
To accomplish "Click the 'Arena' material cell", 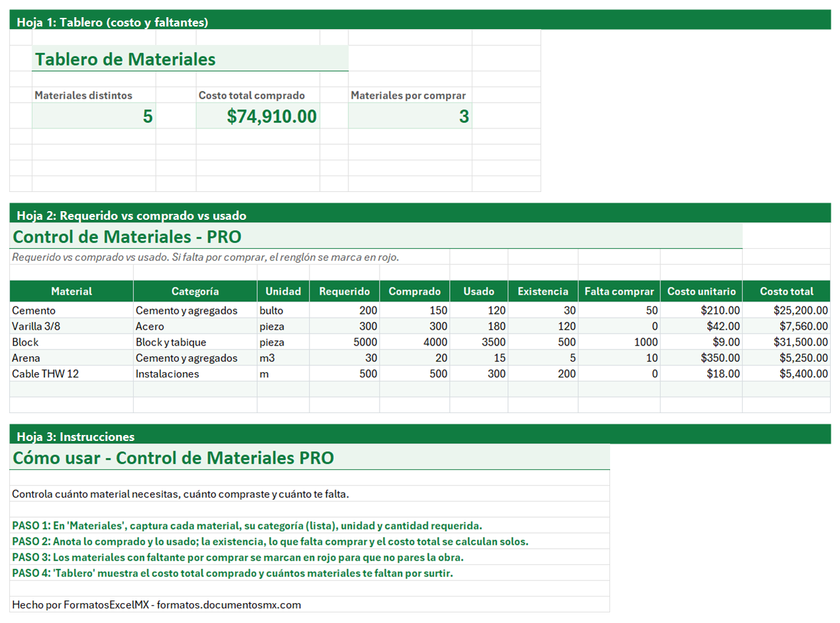I will (72, 358).
